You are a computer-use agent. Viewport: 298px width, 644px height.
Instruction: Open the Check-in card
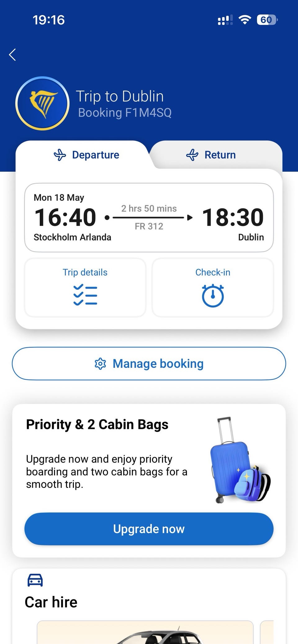pos(213,288)
